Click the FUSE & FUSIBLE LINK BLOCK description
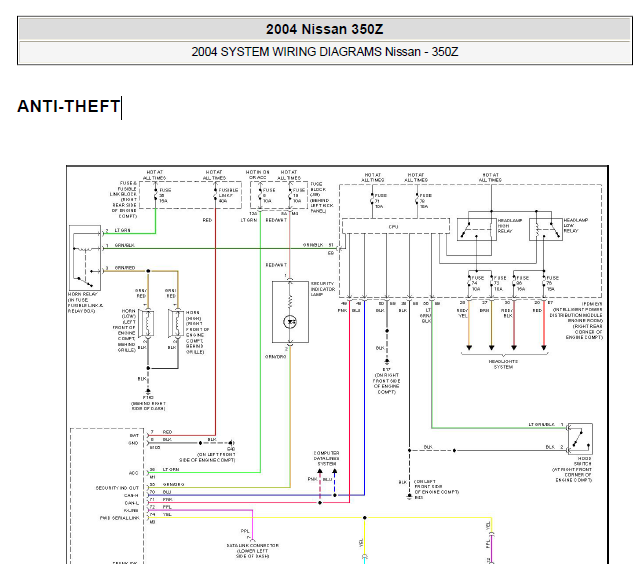The width and height of the screenshot is (643, 564). point(124,199)
